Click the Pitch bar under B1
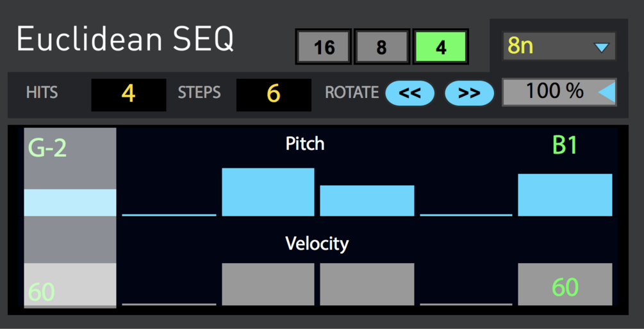 click(565, 195)
